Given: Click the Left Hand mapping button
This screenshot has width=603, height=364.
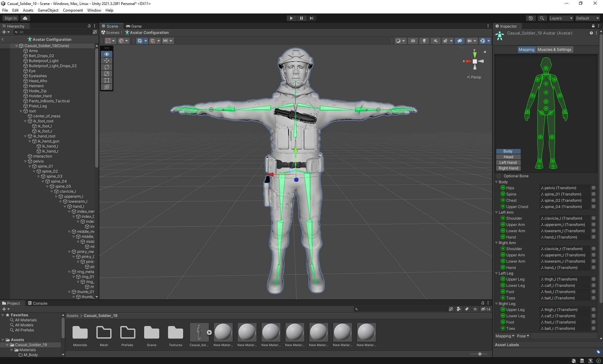Looking at the screenshot, I should coord(508,163).
